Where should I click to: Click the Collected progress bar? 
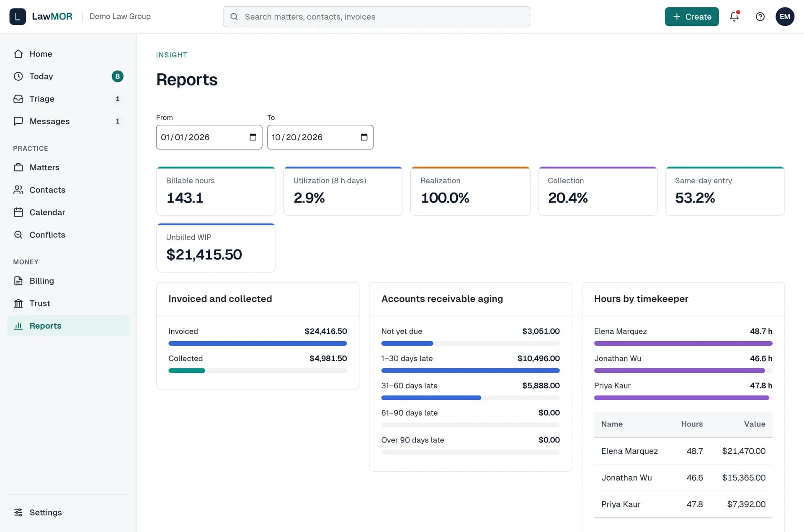(x=258, y=370)
